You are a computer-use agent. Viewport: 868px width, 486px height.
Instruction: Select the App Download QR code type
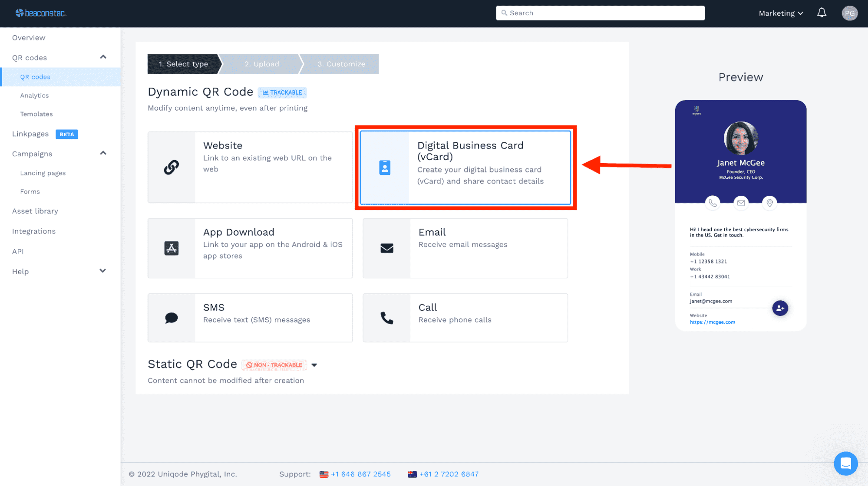tap(251, 248)
